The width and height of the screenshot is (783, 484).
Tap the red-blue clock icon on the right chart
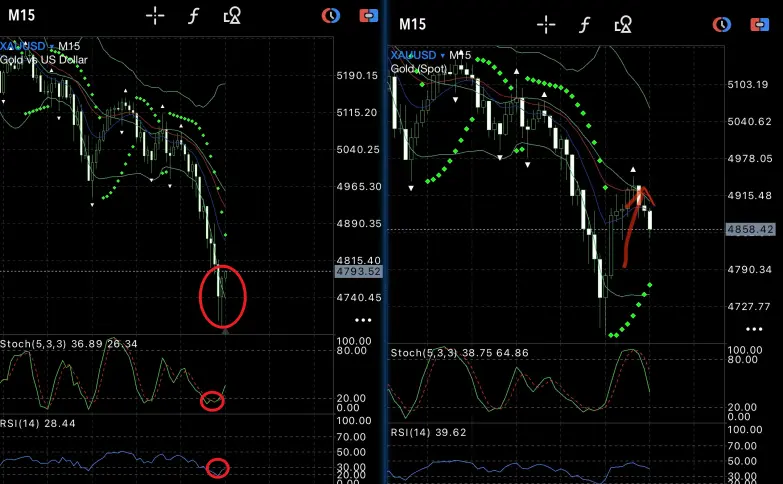(721, 24)
